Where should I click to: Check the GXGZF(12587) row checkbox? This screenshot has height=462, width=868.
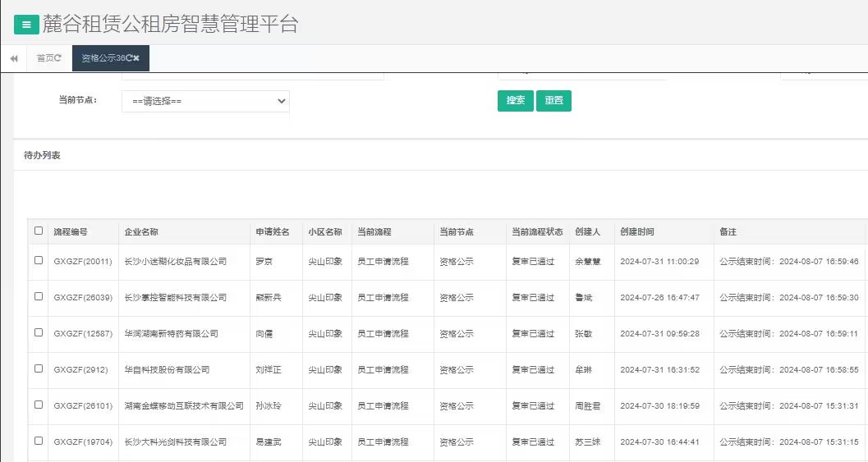click(x=39, y=332)
